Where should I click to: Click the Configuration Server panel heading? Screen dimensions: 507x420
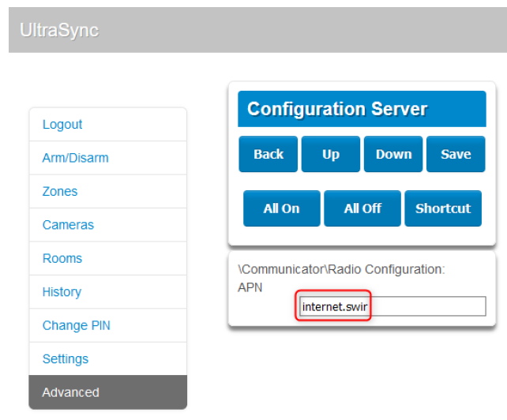(x=362, y=109)
